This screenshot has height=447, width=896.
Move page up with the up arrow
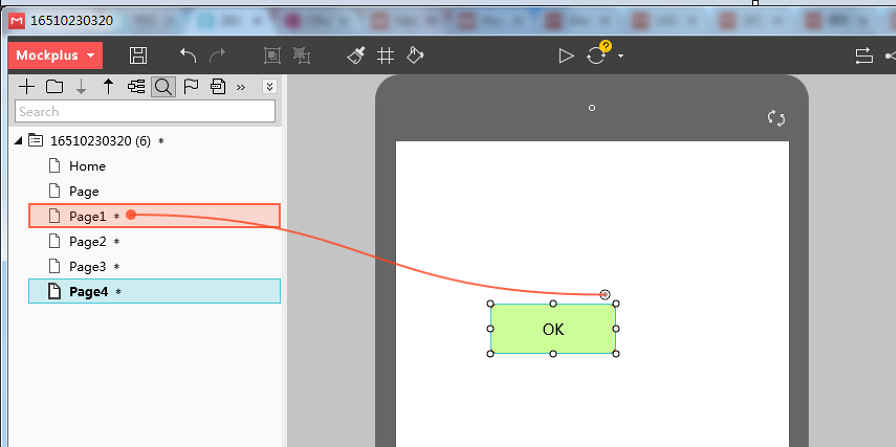click(109, 87)
